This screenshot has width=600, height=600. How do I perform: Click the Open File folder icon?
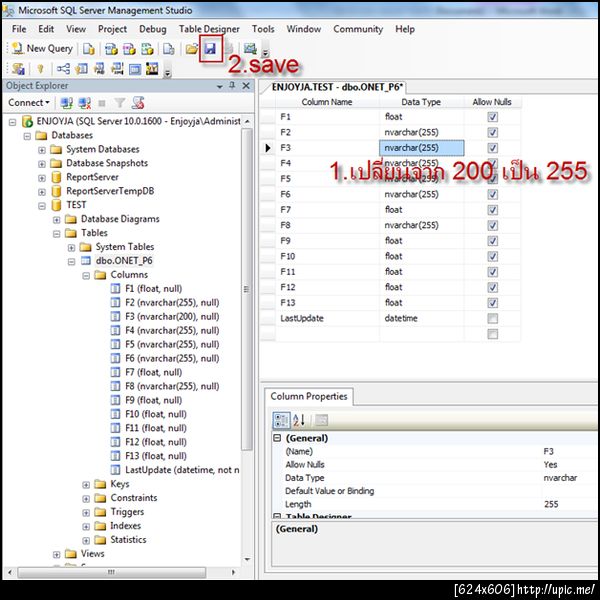(191, 49)
